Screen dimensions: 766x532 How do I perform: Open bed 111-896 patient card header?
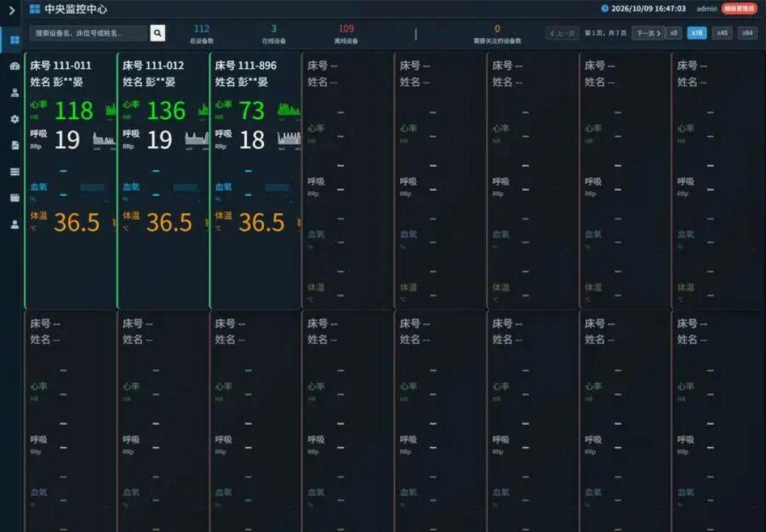tap(245, 65)
